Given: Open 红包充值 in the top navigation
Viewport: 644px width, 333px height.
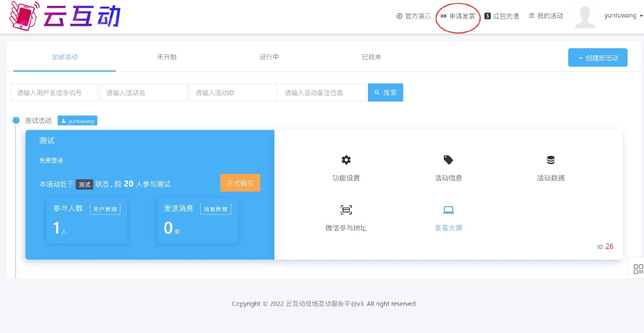Looking at the screenshot, I should click(502, 16).
